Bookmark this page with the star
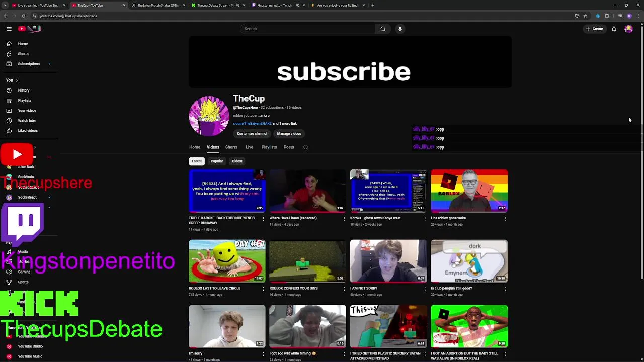Image resolution: width=644 pixels, height=362 pixels. pos(585,16)
